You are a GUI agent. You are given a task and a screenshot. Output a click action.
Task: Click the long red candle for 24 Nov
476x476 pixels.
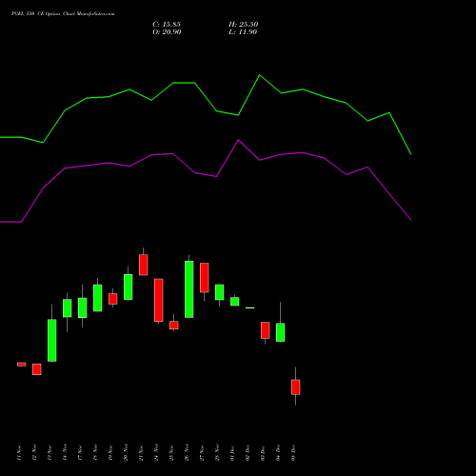point(159,300)
